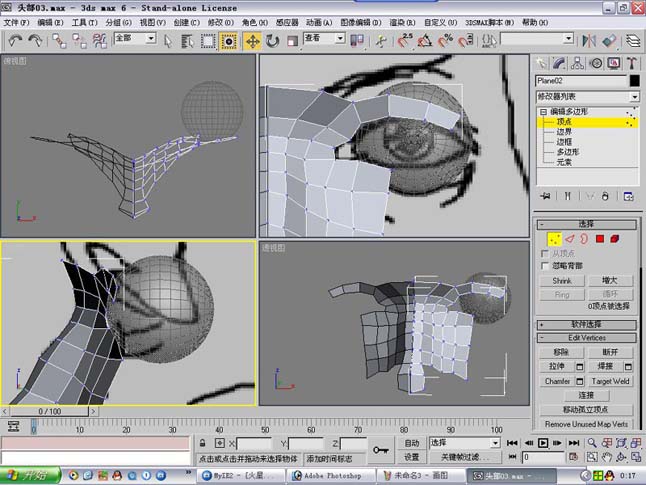Toggle the Percent Snap magnet
Viewport: 646px width, 485px height.
pyautogui.click(x=445, y=41)
